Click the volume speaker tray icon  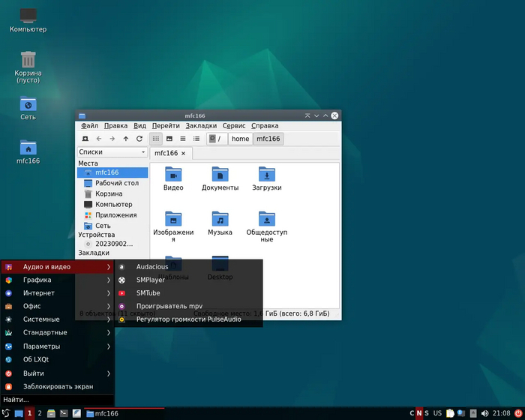point(484,414)
